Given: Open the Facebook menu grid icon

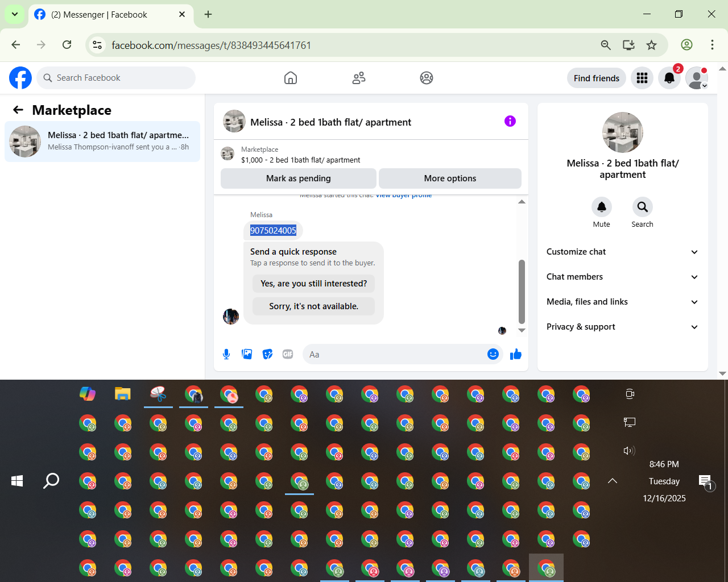Looking at the screenshot, I should click(x=642, y=78).
